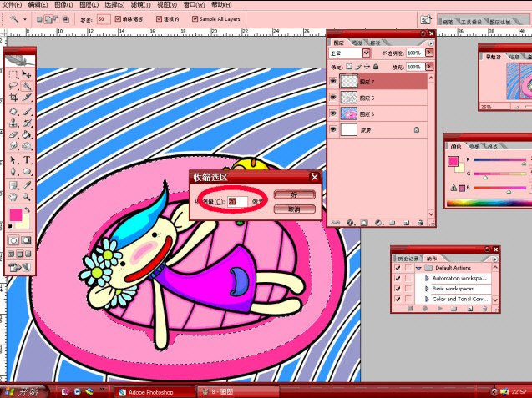
Task: Click the trash icon in Layers panel
Action: 421,223
